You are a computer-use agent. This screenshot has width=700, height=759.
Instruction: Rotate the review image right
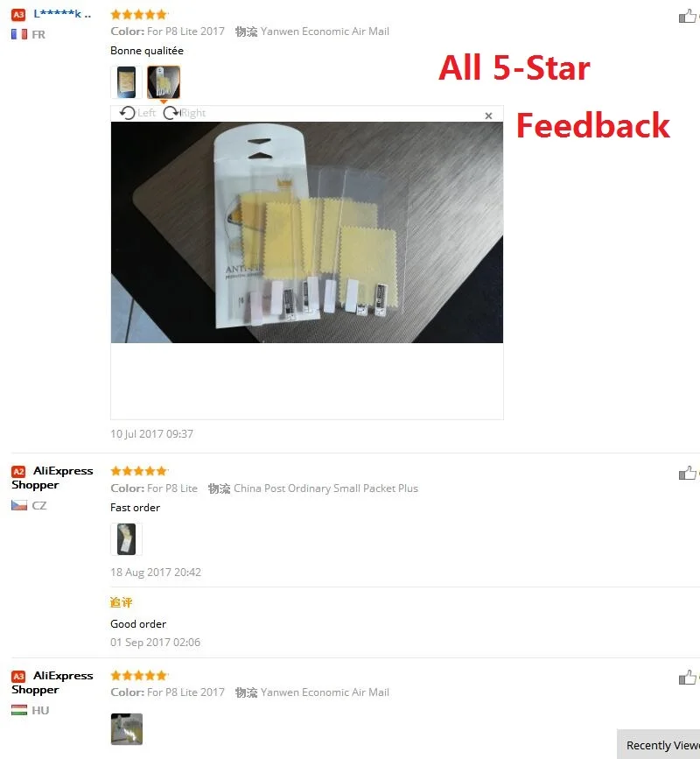tap(185, 113)
